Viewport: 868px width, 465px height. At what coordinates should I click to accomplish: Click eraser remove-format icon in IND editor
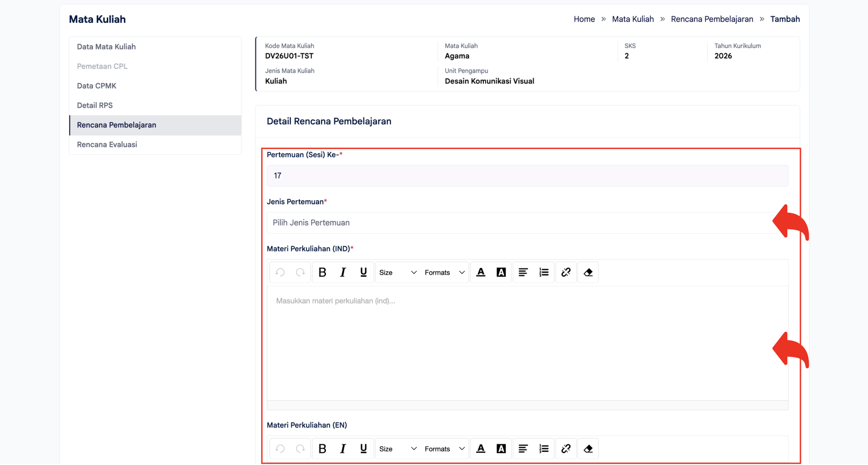(588, 272)
